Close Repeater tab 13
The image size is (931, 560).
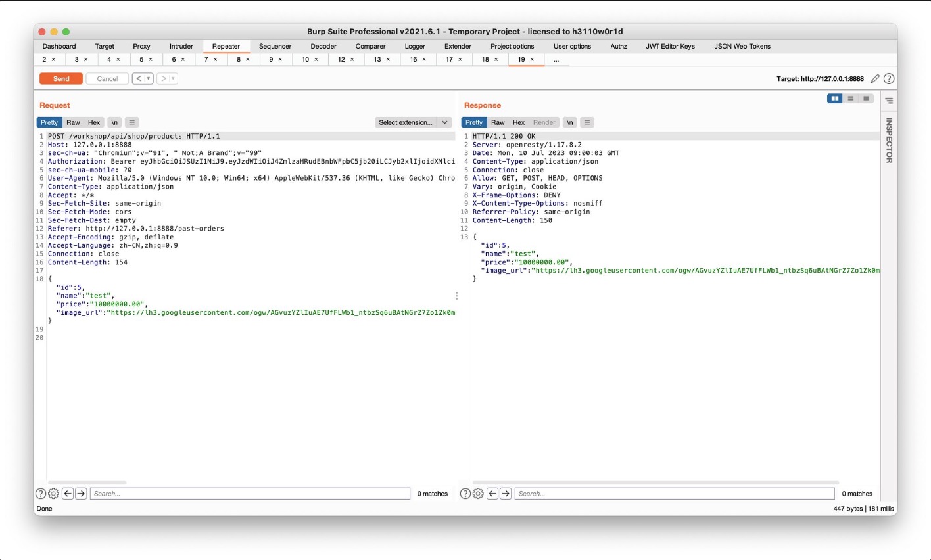[x=388, y=60]
